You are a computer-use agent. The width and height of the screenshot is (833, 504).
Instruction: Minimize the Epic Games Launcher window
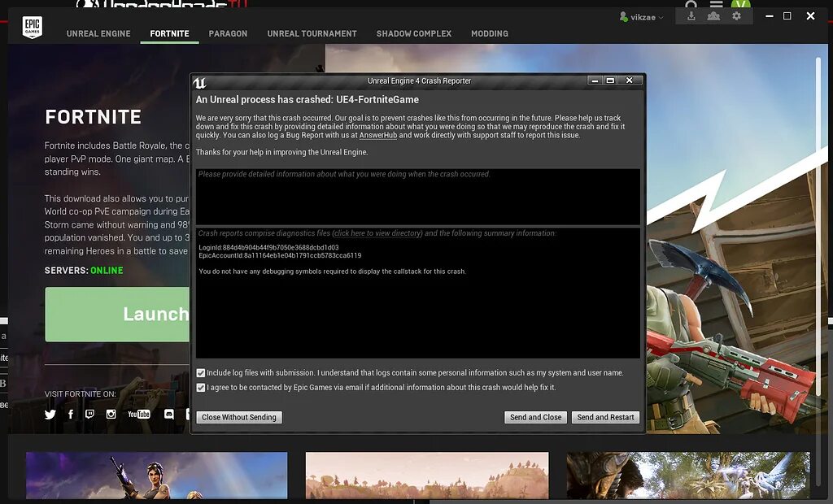pyautogui.click(x=770, y=16)
